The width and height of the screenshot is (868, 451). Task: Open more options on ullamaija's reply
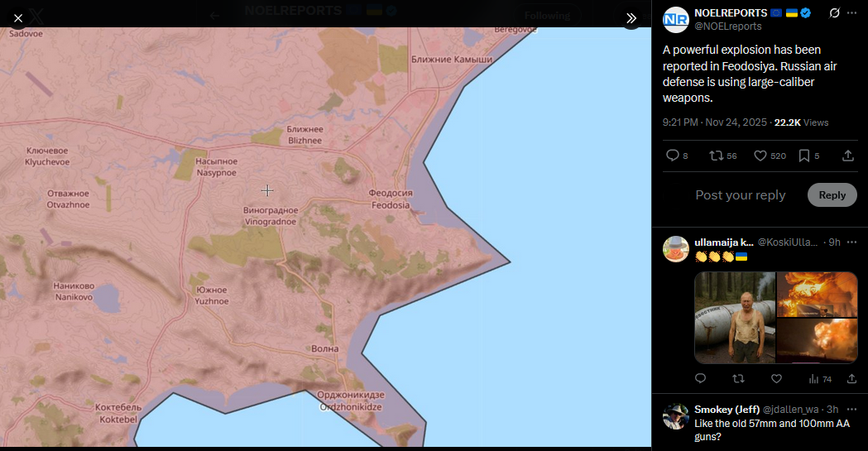point(852,242)
